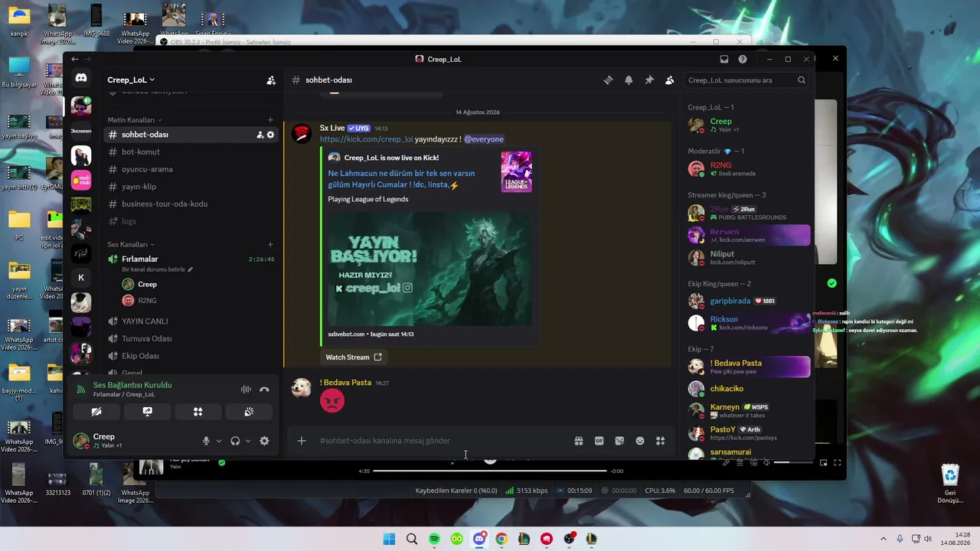The width and height of the screenshot is (980, 551).
Task: Click the @everyone mention
Action: 484,139
